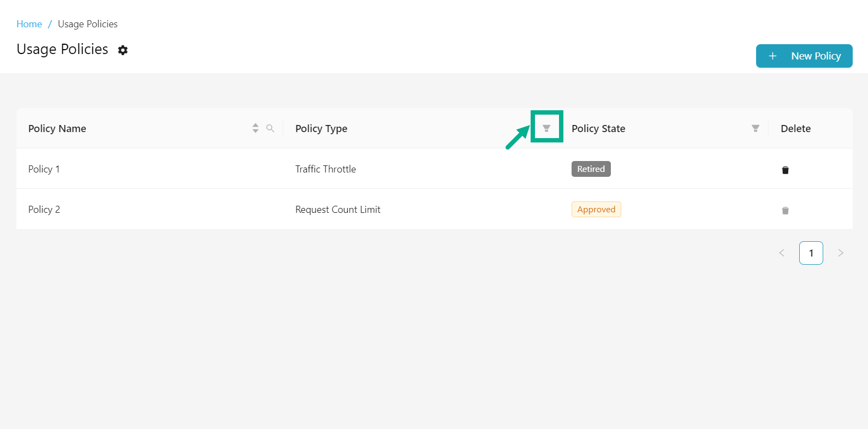Viewport: 868px width, 429px height.
Task: Click the Usage Policies breadcrumb item
Action: (x=88, y=24)
